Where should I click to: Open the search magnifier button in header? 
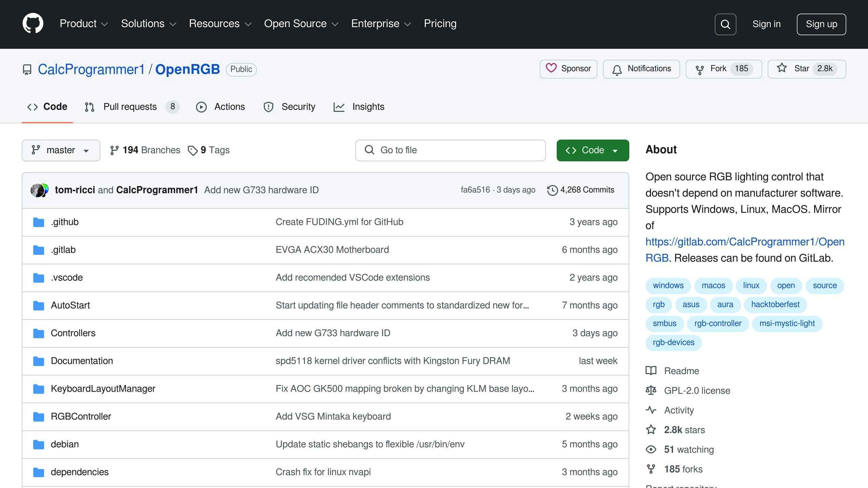[725, 24]
